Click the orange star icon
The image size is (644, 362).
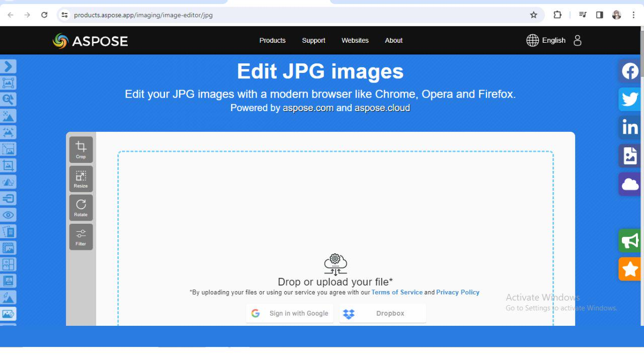(x=630, y=269)
